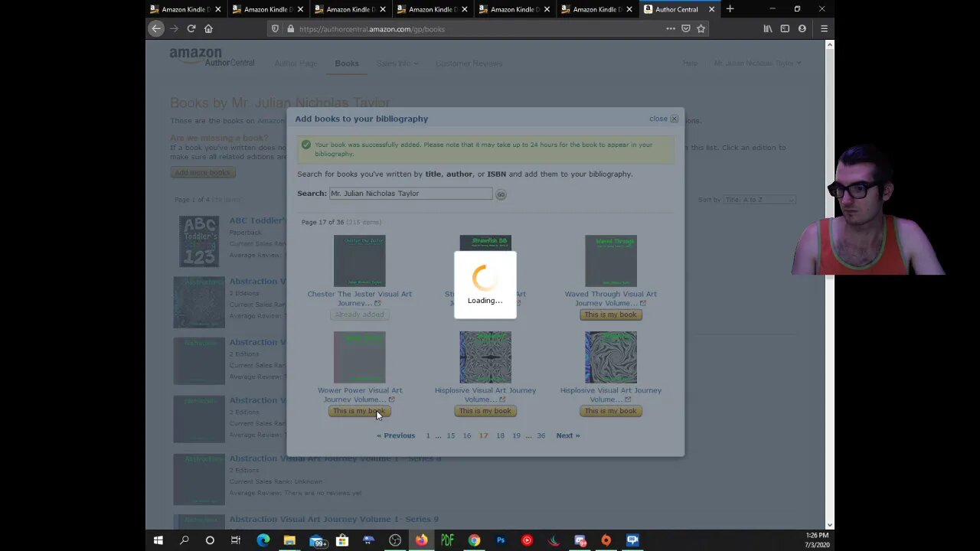
Task: Go to the Previous results page
Action: click(396, 435)
